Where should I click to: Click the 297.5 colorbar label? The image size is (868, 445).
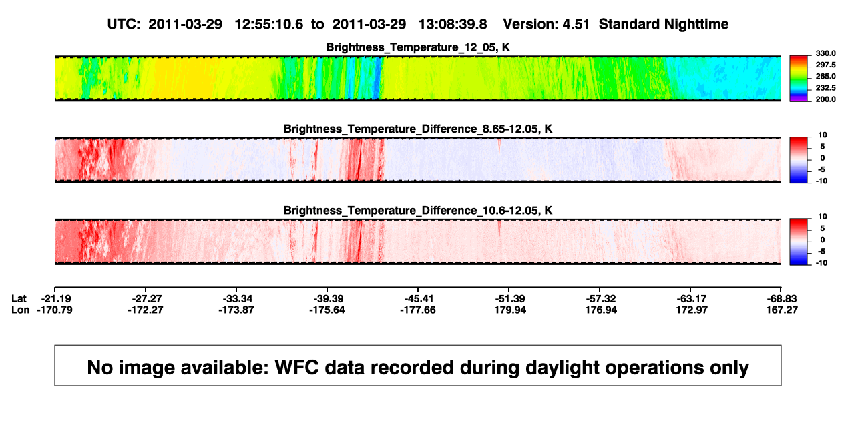tap(827, 65)
